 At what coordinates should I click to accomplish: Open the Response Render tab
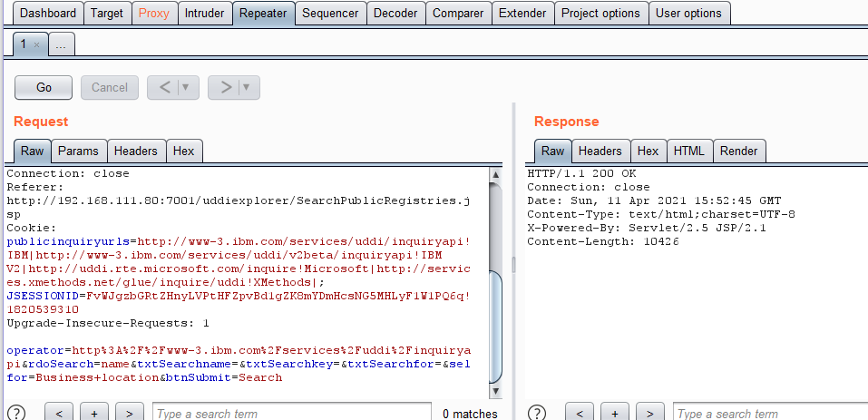tap(739, 151)
